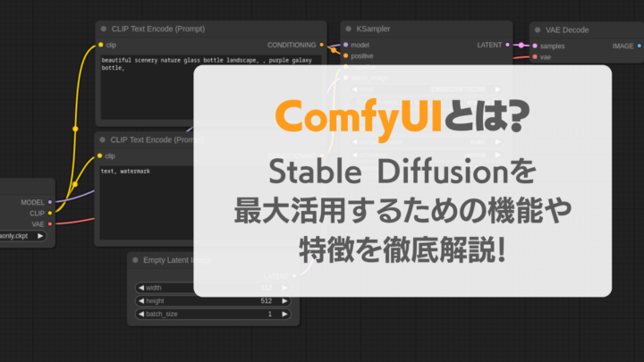This screenshot has height=362, width=644.
Task: Click the IMAGE label on VAE Decode
Action: click(623, 46)
